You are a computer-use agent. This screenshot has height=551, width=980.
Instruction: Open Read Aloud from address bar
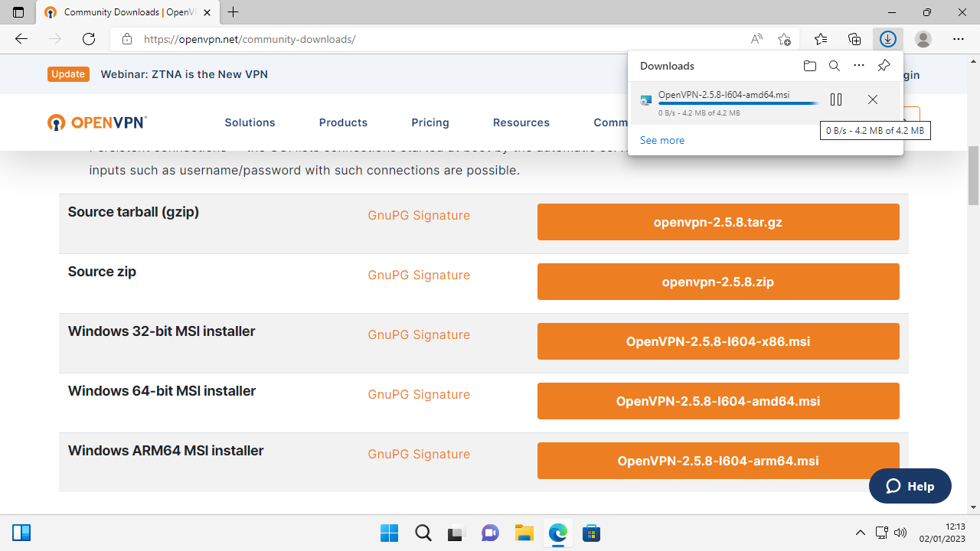(x=756, y=39)
